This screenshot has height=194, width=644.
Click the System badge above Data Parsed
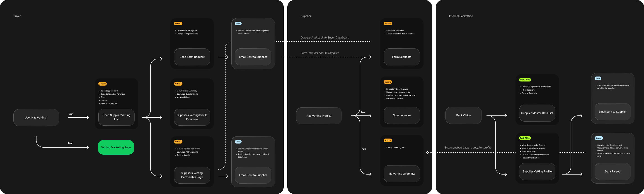[x=598, y=138]
